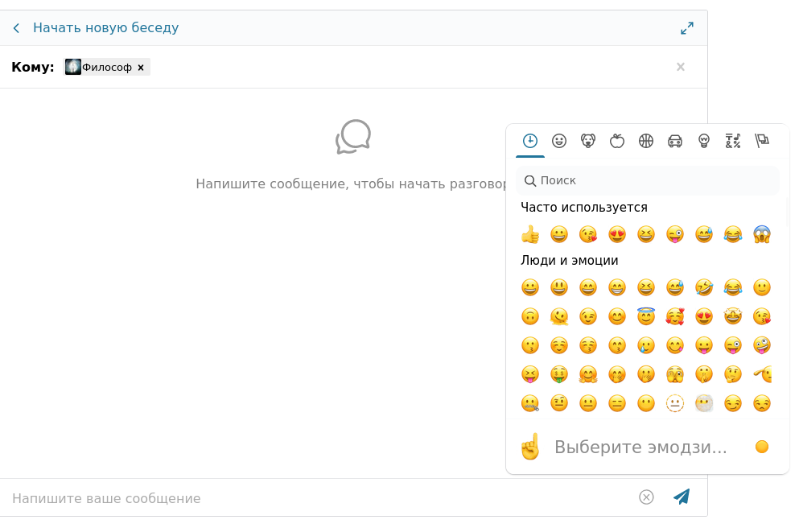Viewport: 799px width, 532px height.
Task: Pick the face without mouth emoji
Action: click(x=646, y=403)
